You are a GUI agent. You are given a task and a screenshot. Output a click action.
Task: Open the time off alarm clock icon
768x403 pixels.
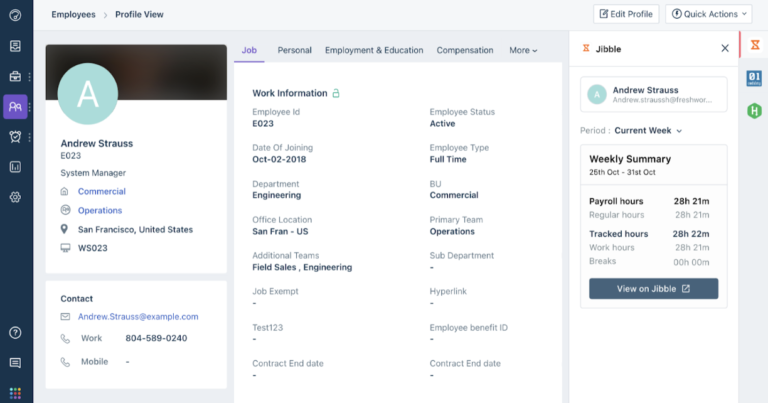(x=15, y=137)
